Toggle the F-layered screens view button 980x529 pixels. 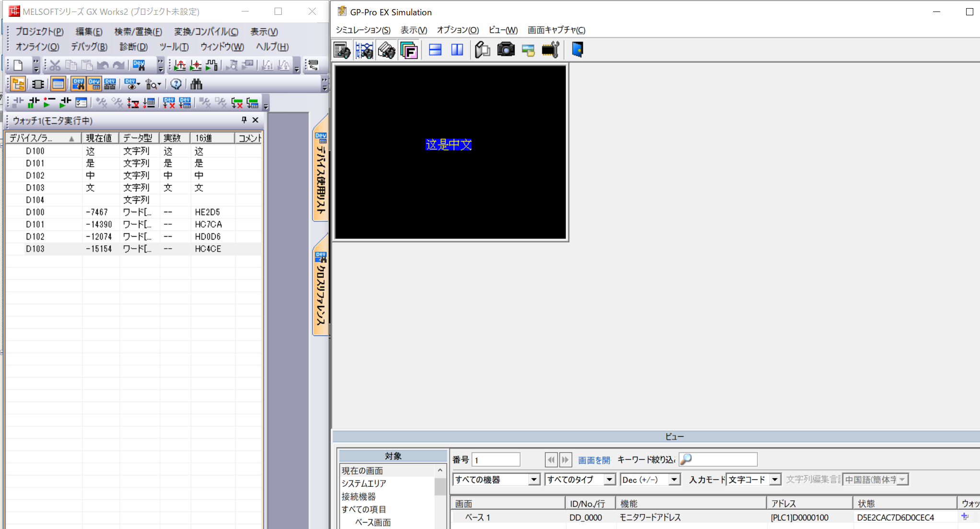point(409,50)
